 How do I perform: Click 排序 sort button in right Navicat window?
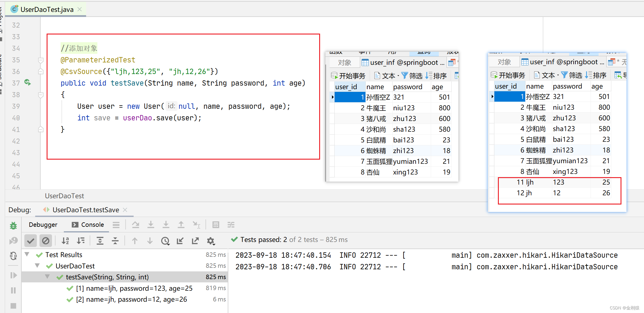pos(596,75)
